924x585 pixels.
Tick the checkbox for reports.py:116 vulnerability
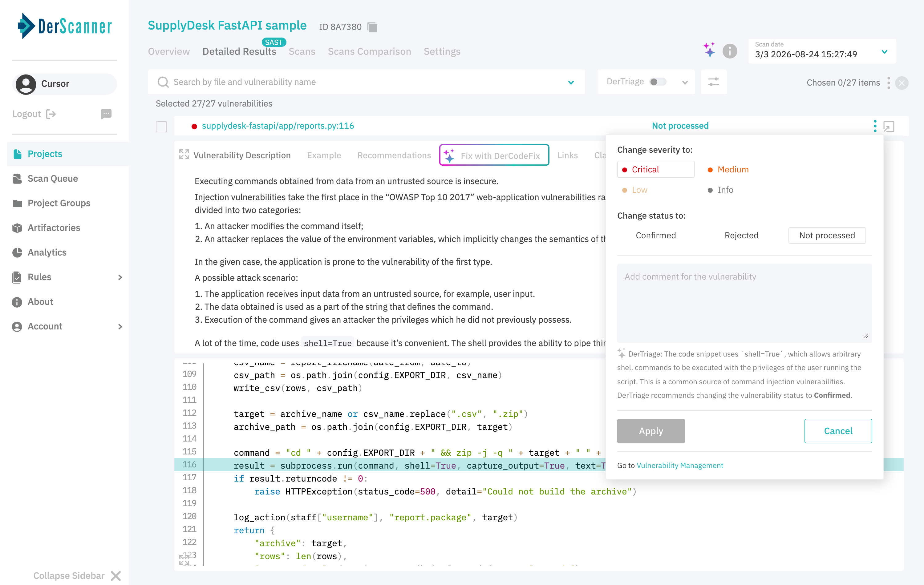162,127
